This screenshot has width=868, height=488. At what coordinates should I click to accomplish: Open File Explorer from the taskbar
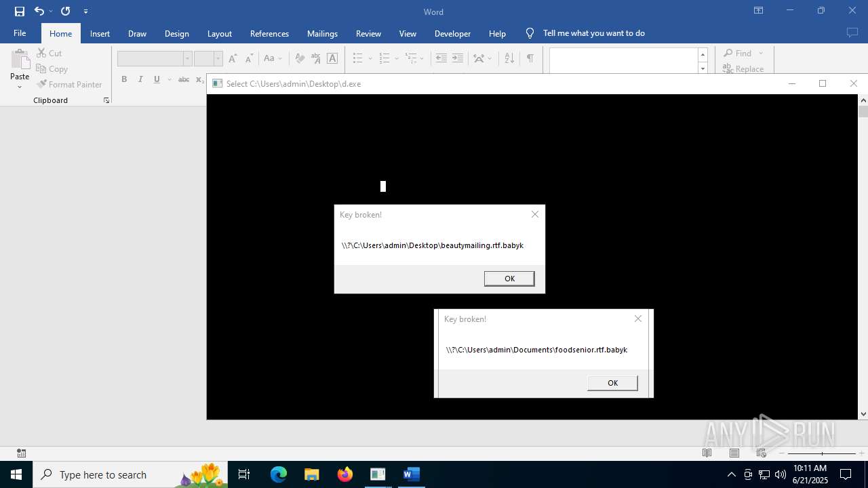coord(311,474)
